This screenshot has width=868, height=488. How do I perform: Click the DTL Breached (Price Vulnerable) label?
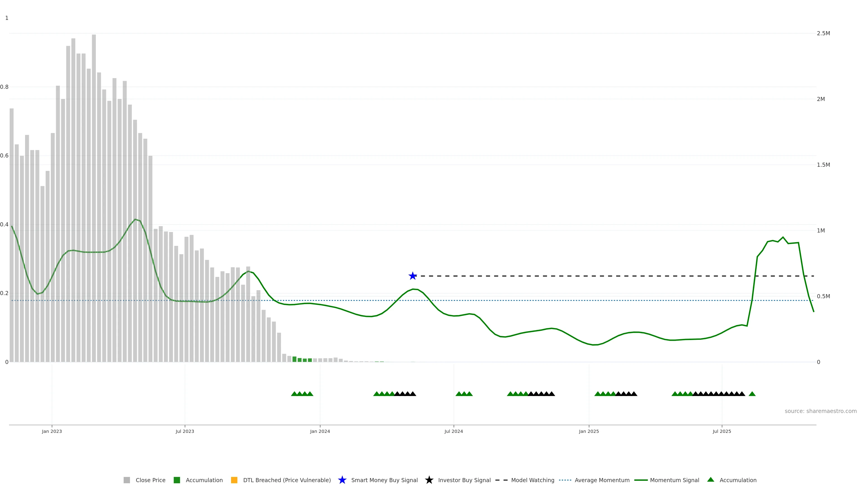pos(287,480)
